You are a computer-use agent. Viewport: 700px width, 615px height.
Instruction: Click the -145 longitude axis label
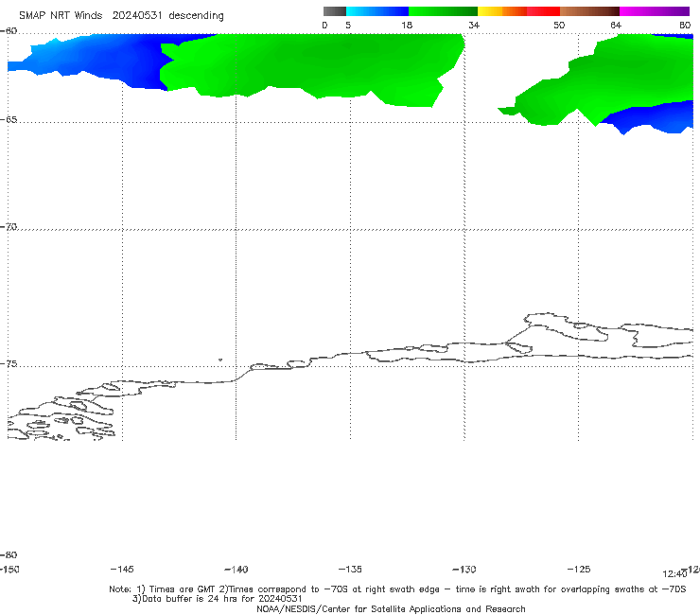pos(122,569)
